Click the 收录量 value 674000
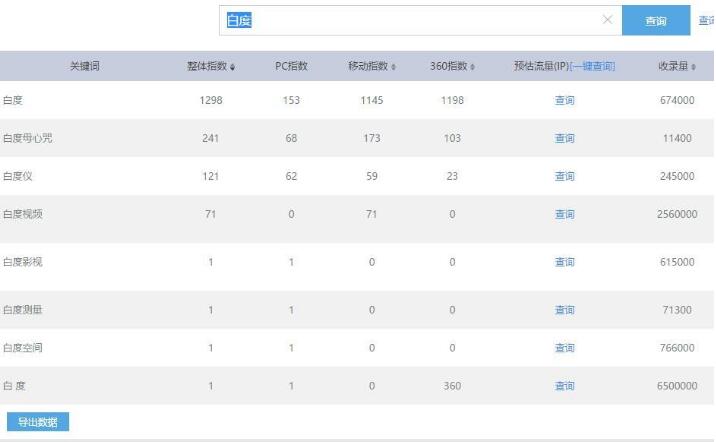Image resolution: width=716 pixels, height=442 pixels. 677,100
